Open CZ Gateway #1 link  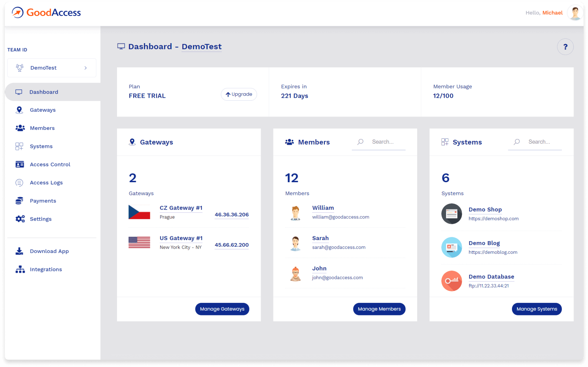click(x=181, y=208)
